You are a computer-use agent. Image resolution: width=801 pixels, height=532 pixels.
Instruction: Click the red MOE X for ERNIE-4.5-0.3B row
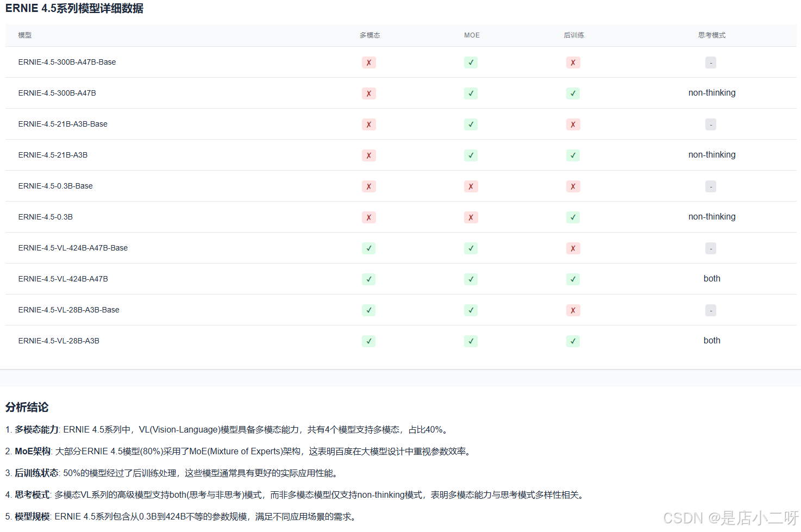(471, 217)
